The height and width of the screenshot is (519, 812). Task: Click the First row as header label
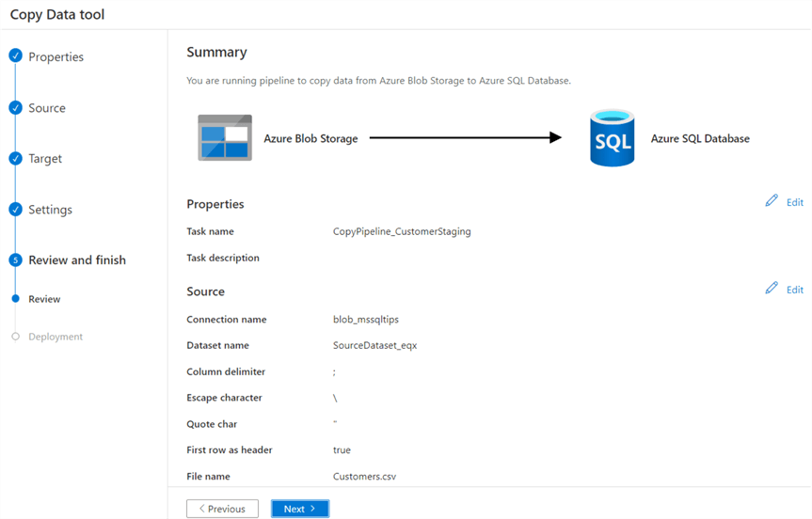coord(230,450)
